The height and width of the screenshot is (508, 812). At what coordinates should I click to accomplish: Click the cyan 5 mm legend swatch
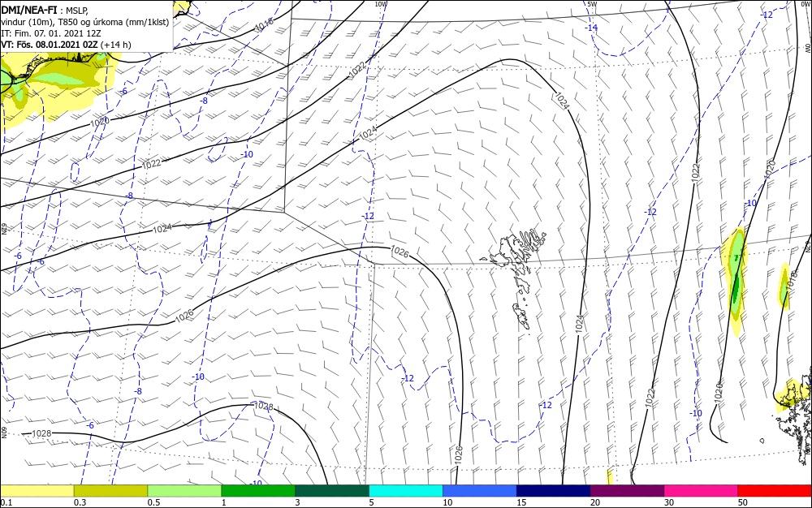point(406,491)
